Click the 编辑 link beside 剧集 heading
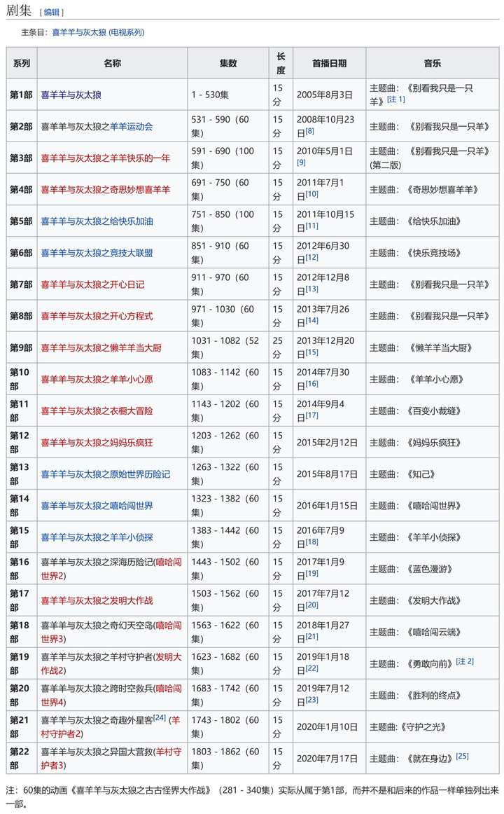 click(51, 12)
